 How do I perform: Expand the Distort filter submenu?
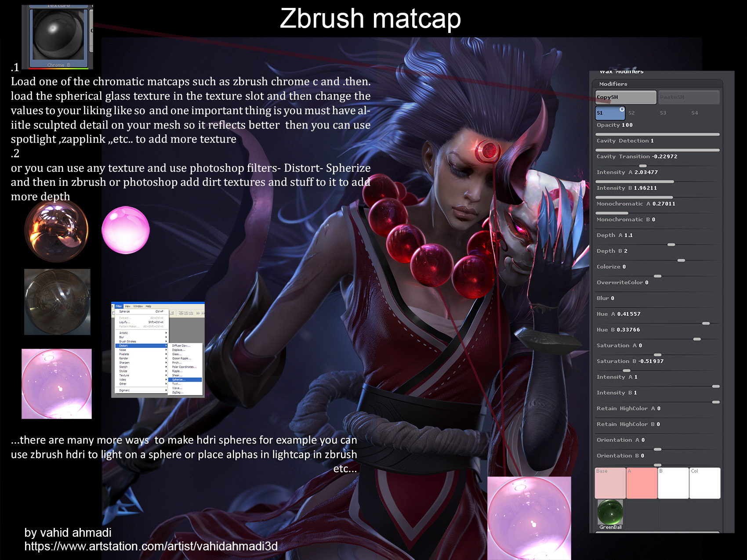(x=141, y=346)
